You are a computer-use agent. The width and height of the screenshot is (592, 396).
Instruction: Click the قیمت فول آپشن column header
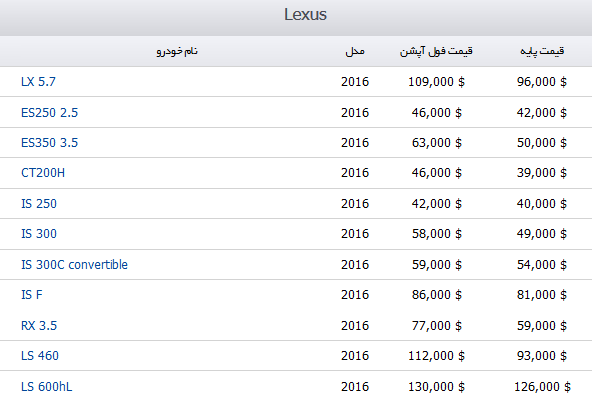pos(436,51)
